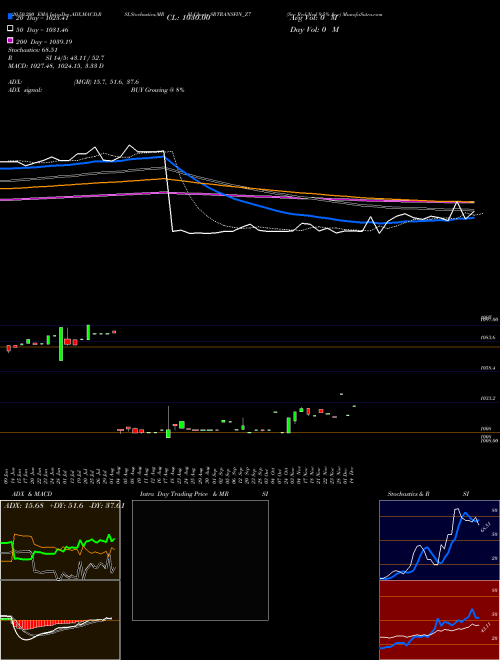
Task: Click the 'Day Vol: 0 M' text
Action: (314, 29)
